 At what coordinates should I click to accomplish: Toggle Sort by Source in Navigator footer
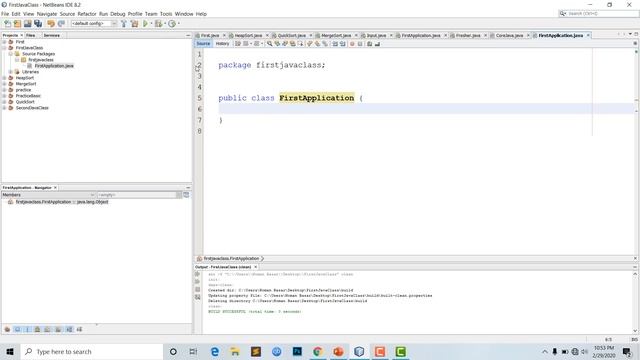click(79, 329)
